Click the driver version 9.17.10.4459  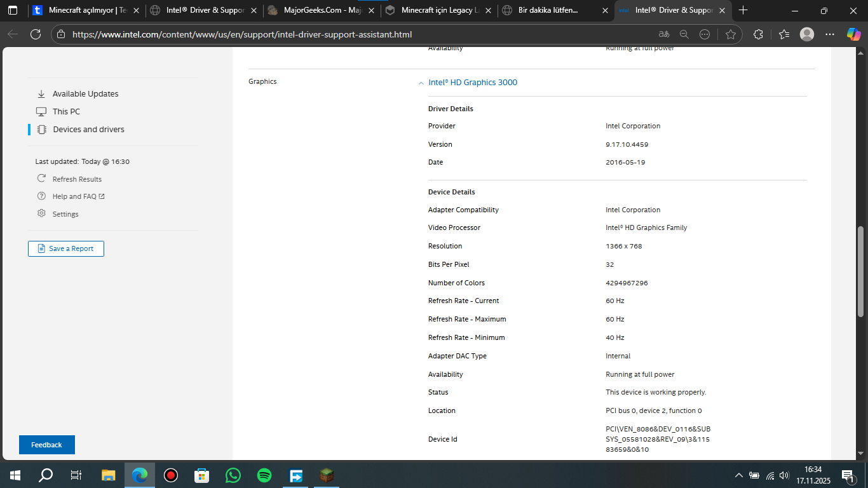[627, 144]
